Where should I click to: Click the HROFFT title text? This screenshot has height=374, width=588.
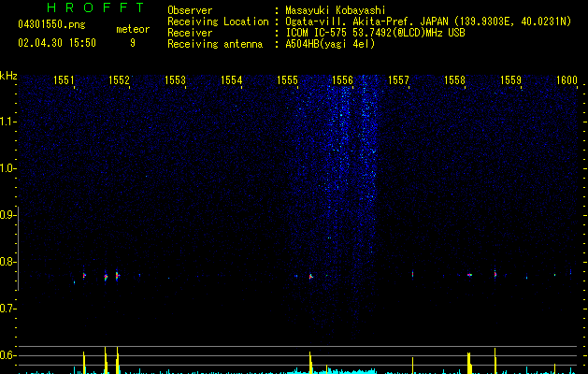click(96, 7)
